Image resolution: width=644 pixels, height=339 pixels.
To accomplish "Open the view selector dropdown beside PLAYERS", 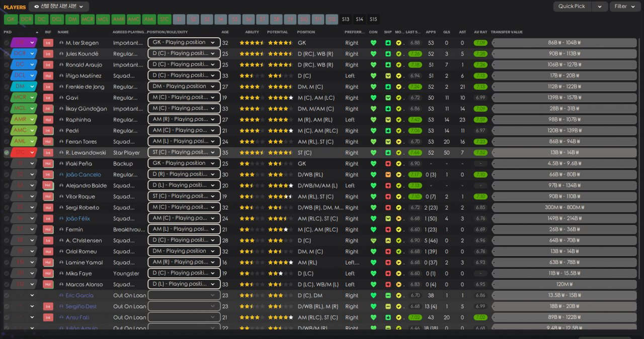I will click(x=59, y=7).
